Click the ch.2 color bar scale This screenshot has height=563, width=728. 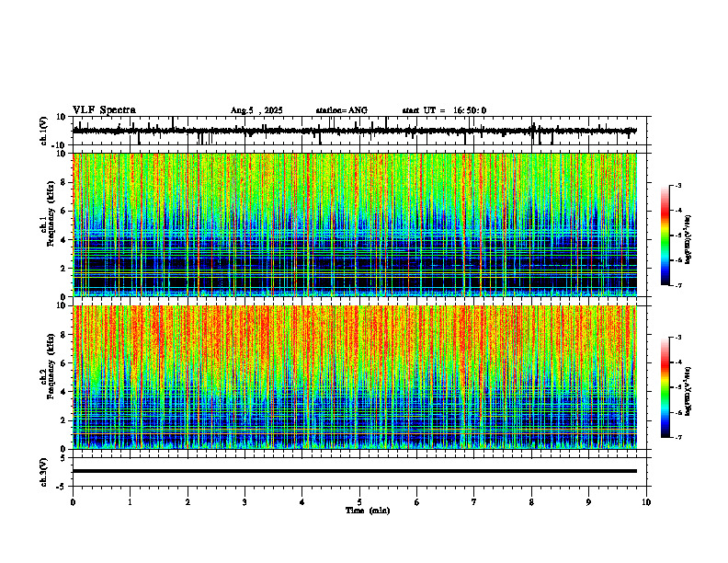click(x=665, y=387)
